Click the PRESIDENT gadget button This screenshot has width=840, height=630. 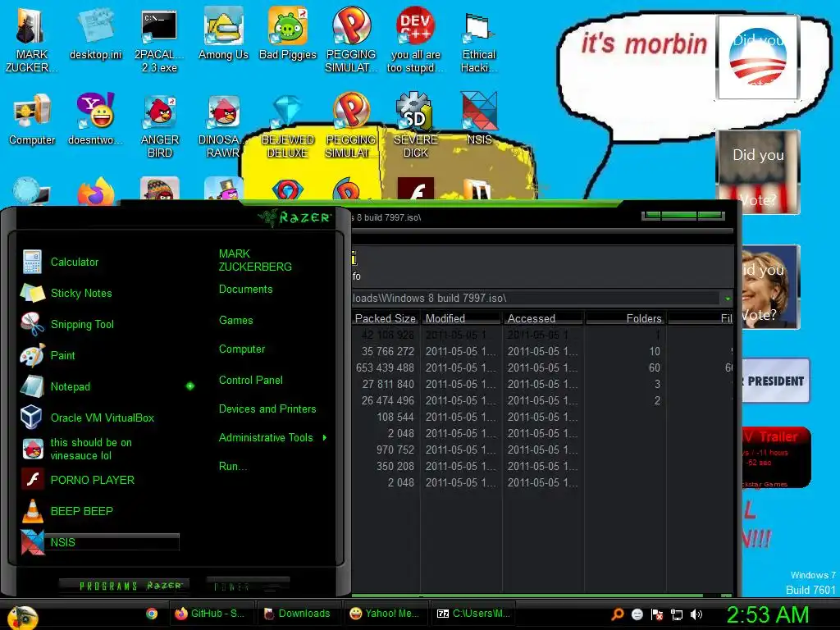point(775,381)
